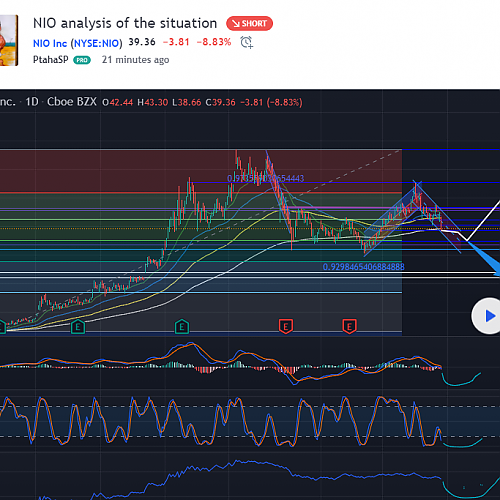Click the −8.83% change in the header

(x=214, y=42)
